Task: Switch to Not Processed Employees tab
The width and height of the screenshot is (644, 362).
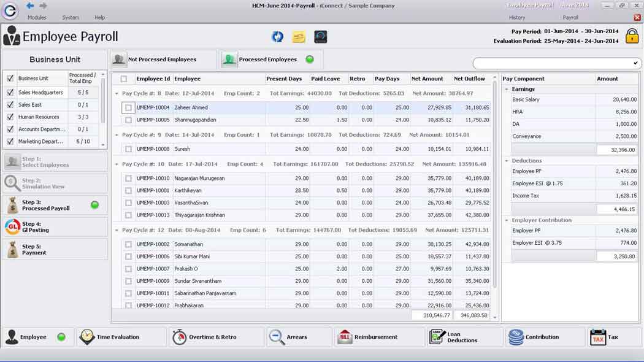Action: [162, 60]
